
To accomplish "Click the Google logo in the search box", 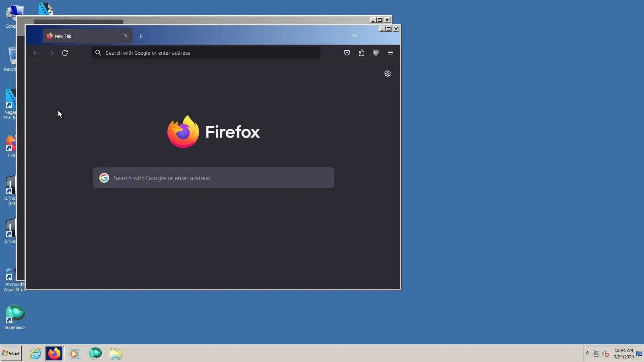I will [104, 178].
